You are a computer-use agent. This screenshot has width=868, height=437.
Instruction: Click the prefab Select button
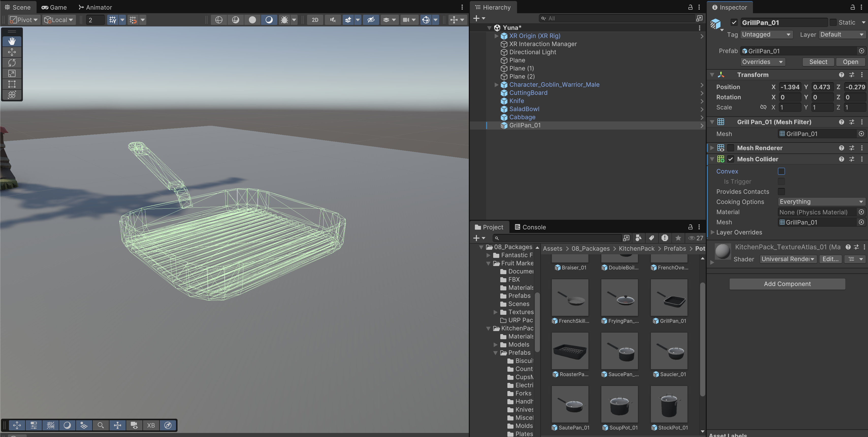(818, 62)
